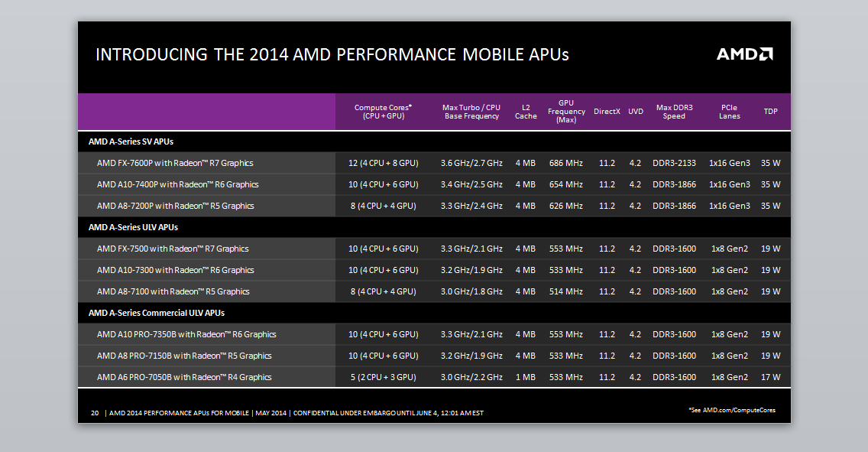The height and width of the screenshot is (452, 868).
Task: Click the 'MAY 2014' footer date
Action: point(271,413)
